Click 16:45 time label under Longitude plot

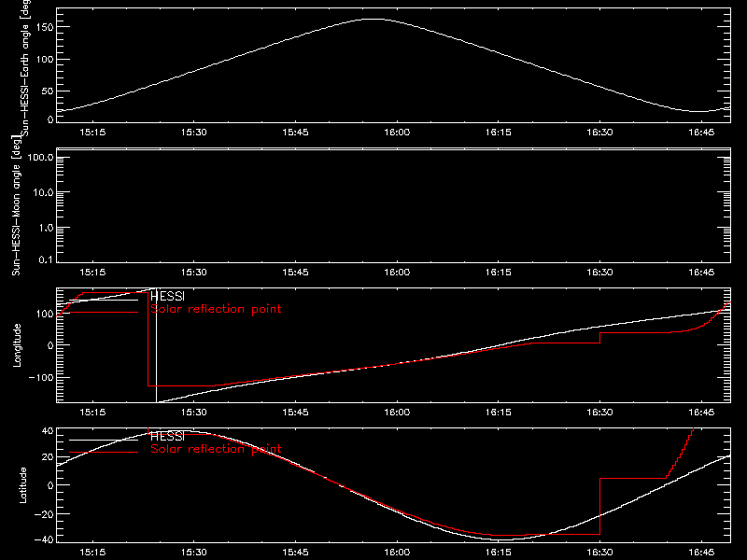(701, 413)
